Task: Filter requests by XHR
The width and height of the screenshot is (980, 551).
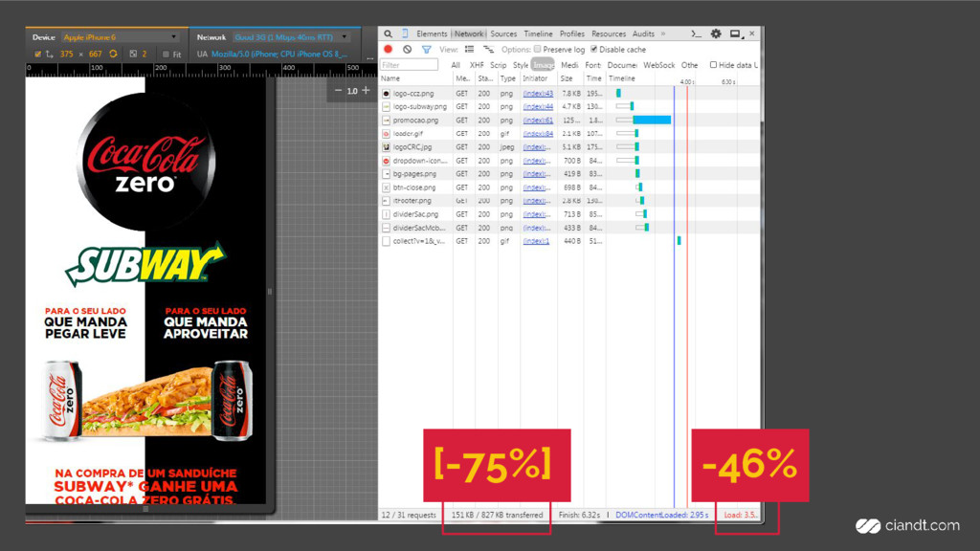Action: coord(477,65)
